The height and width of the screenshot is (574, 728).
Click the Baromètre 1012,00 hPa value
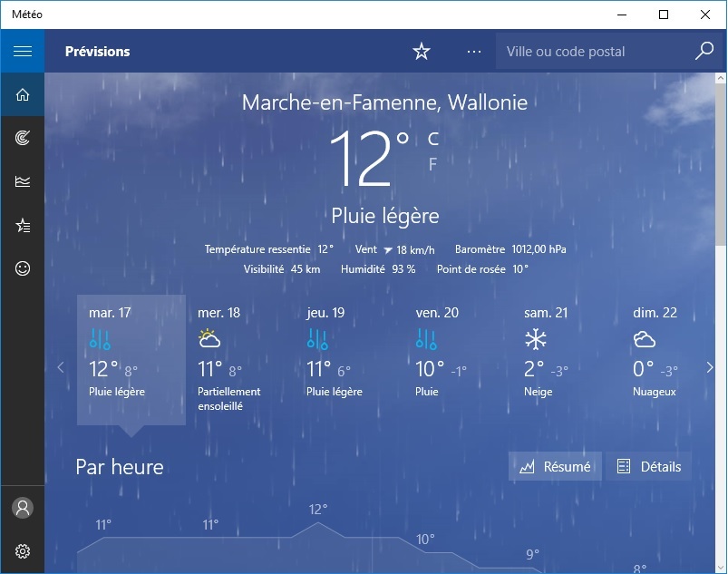[510, 249]
